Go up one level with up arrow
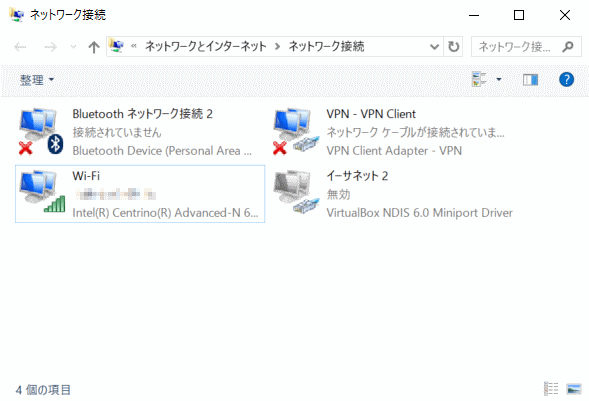589x401 pixels. 94,47
